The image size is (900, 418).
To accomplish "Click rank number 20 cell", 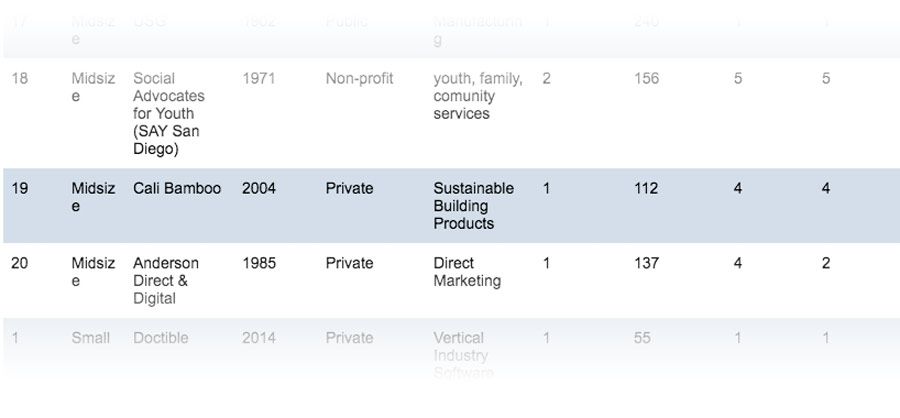I will point(20,263).
